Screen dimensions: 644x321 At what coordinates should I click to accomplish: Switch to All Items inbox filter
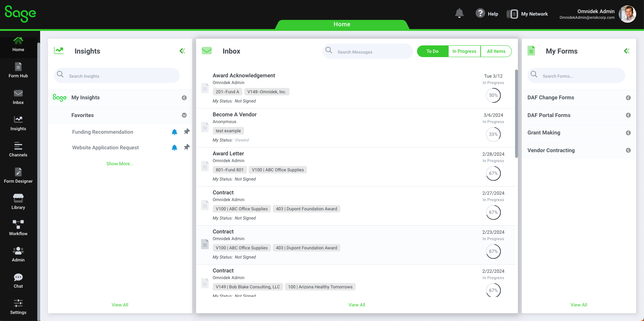click(x=496, y=51)
